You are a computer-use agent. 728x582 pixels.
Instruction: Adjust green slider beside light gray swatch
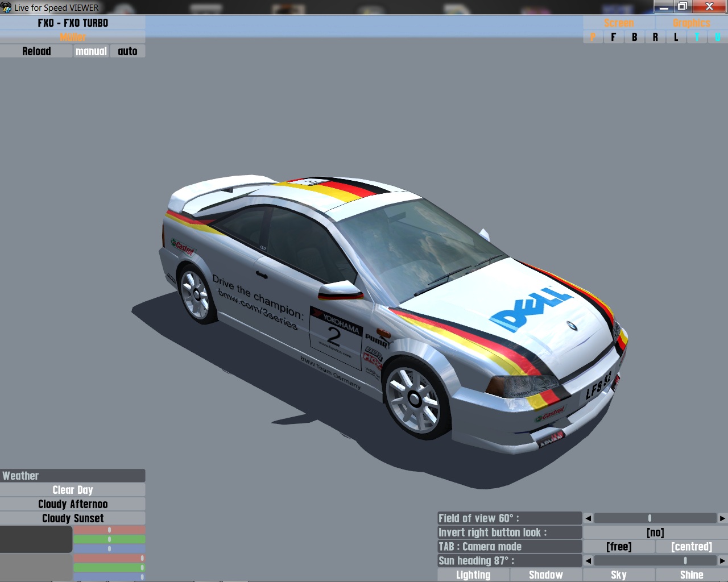pyautogui.click(x=109, y=567)
